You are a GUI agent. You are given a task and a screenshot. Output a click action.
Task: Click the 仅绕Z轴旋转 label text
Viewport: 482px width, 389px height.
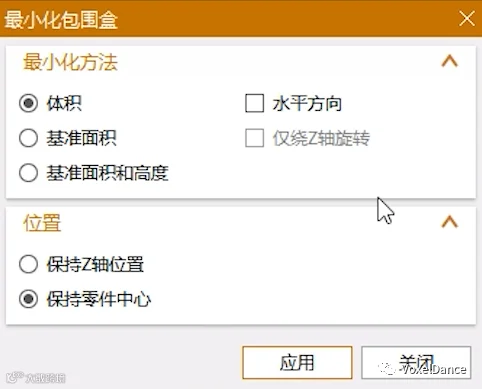tap(321, 138)
